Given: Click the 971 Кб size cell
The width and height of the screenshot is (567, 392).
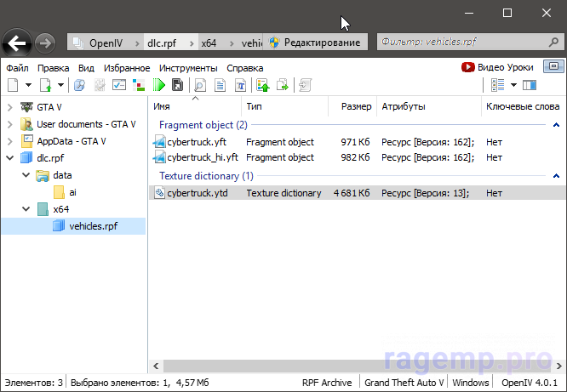Looking at the screenshot, I should click(x=355, y=142).
